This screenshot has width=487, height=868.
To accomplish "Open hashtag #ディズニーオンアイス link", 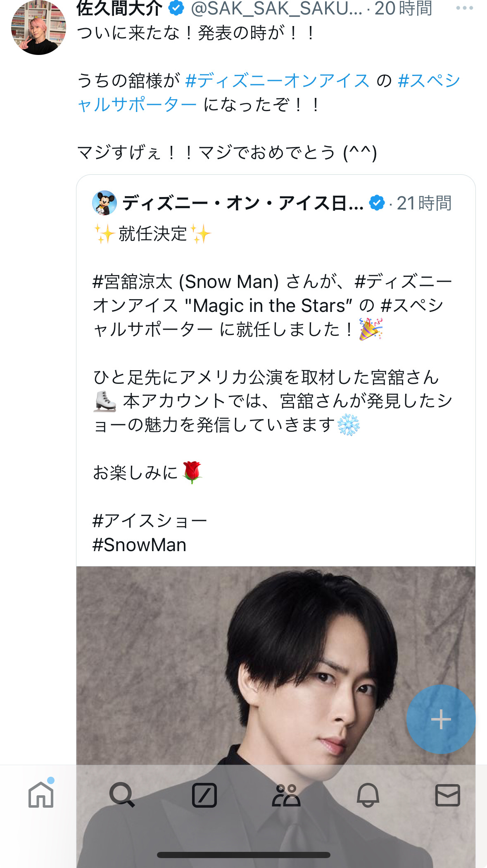I will [x=278, y=81].
